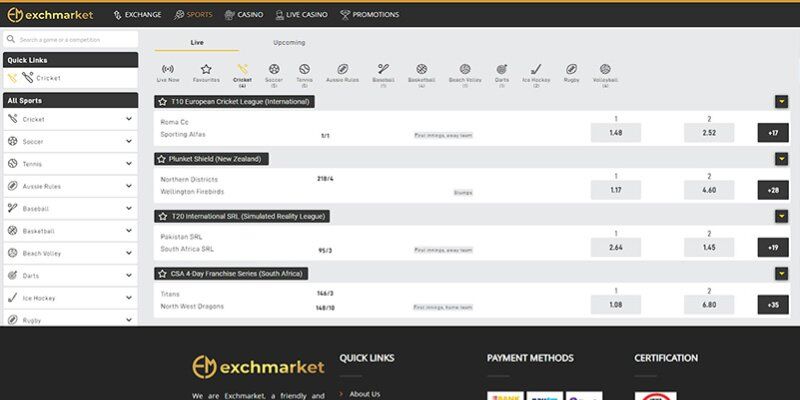Click the Titans team name
Screen dimensions: 800x400
pyautogui.click(x=170, y=294)
